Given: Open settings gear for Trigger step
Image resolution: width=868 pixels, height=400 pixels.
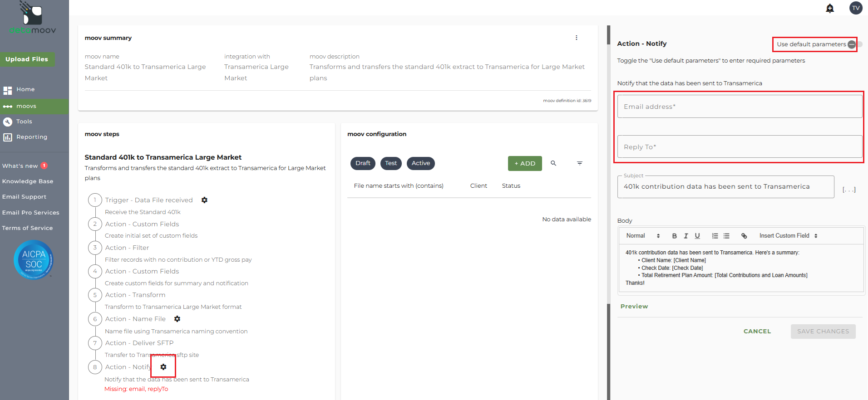Looking at the screenshot, I should pos(205,200).
